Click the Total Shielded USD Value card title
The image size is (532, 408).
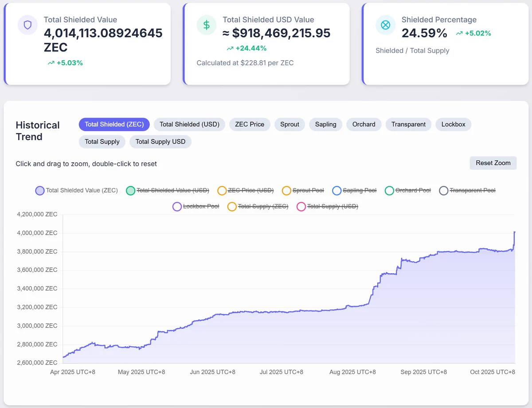(268, 20)
